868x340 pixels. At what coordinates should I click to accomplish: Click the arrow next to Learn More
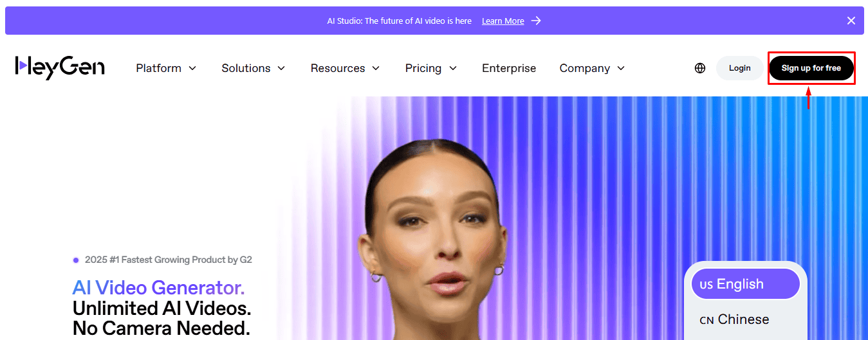(536, 21)
